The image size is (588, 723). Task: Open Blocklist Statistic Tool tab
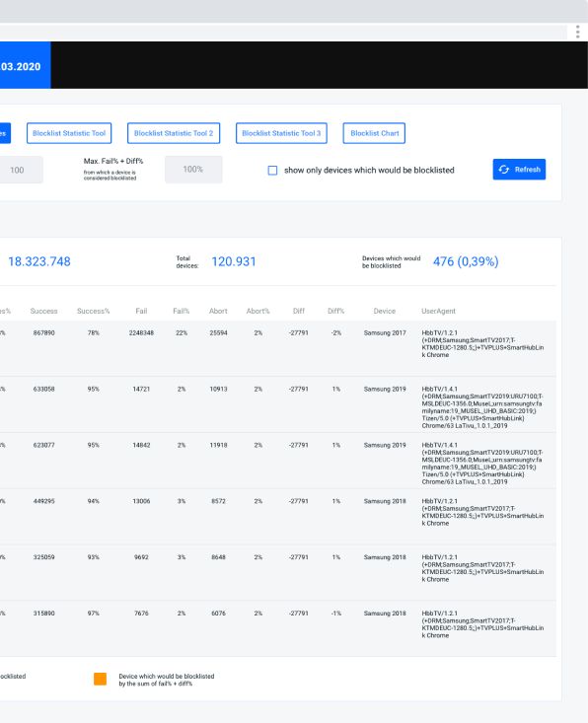(69, 133)
